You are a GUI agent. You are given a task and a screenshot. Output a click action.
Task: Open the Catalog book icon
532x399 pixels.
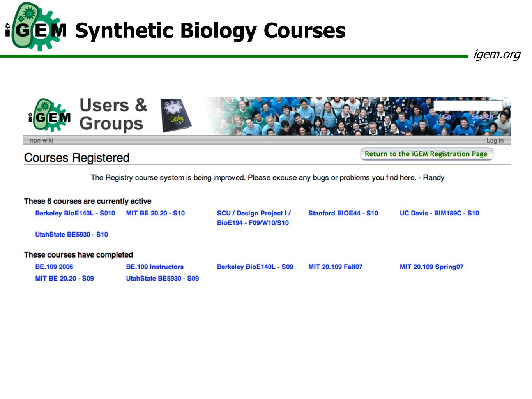point(176,115)
